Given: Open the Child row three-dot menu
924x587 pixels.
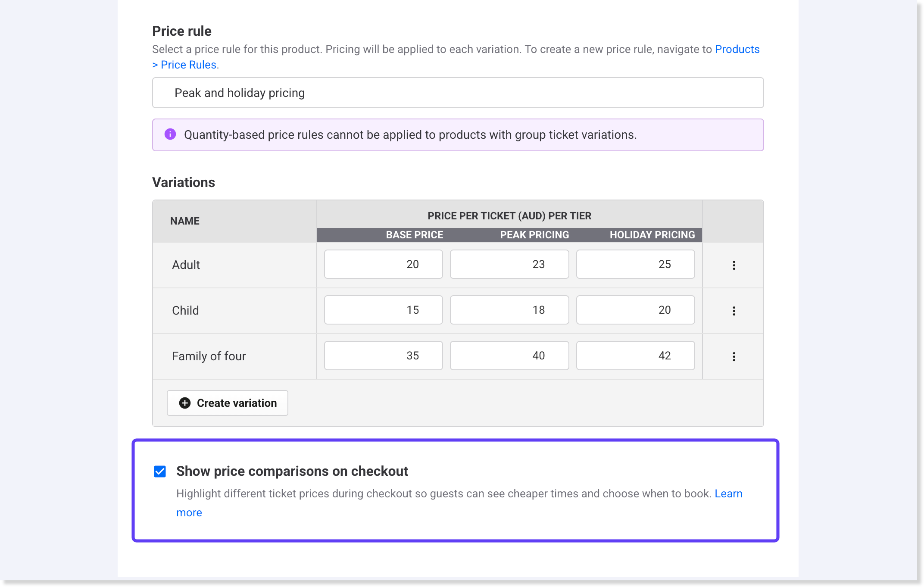Looking at the screenshot, I should [x=734, y=311].
